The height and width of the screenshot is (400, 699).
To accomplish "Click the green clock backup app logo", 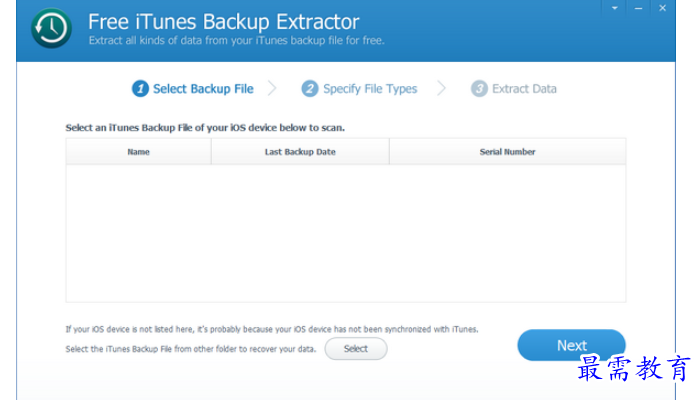I will [x=51, y=28].
